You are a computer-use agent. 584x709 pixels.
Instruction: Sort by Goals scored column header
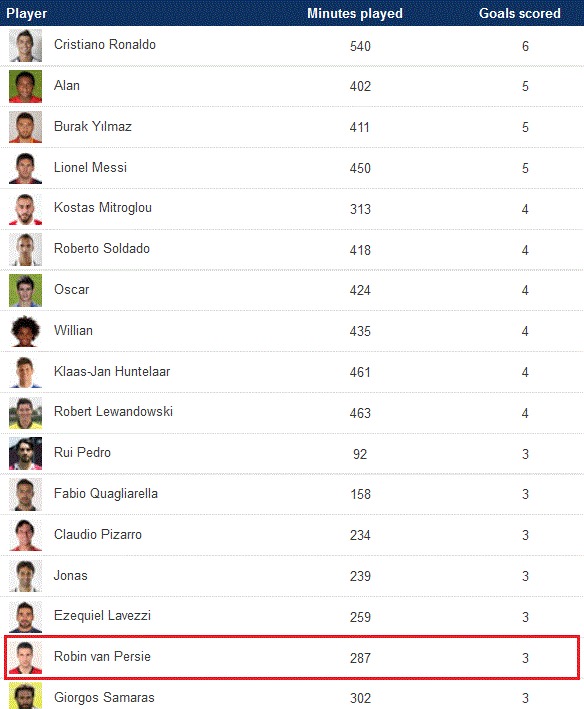520,14
